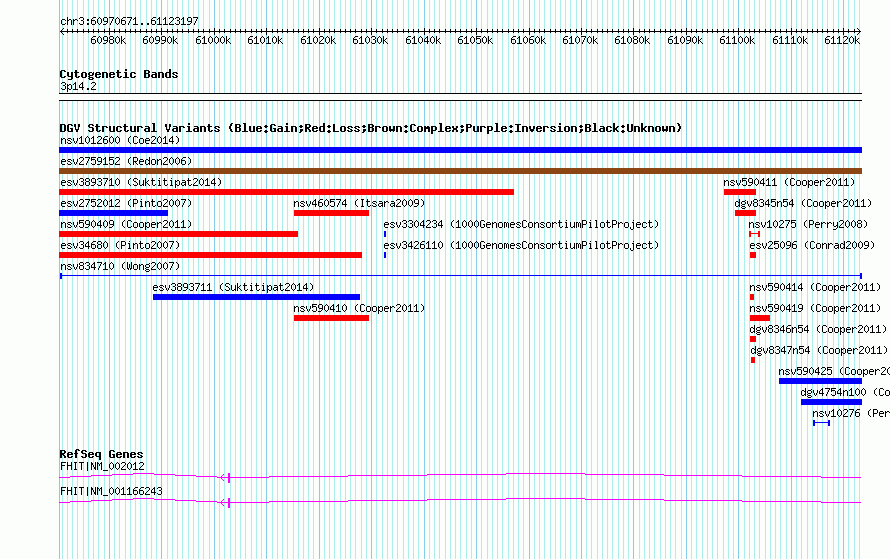Click the 61000k ruler tick label
Image resolution: width=890 pixels, height=559 pixels.
pyautogui.click(x=213, y=40)
